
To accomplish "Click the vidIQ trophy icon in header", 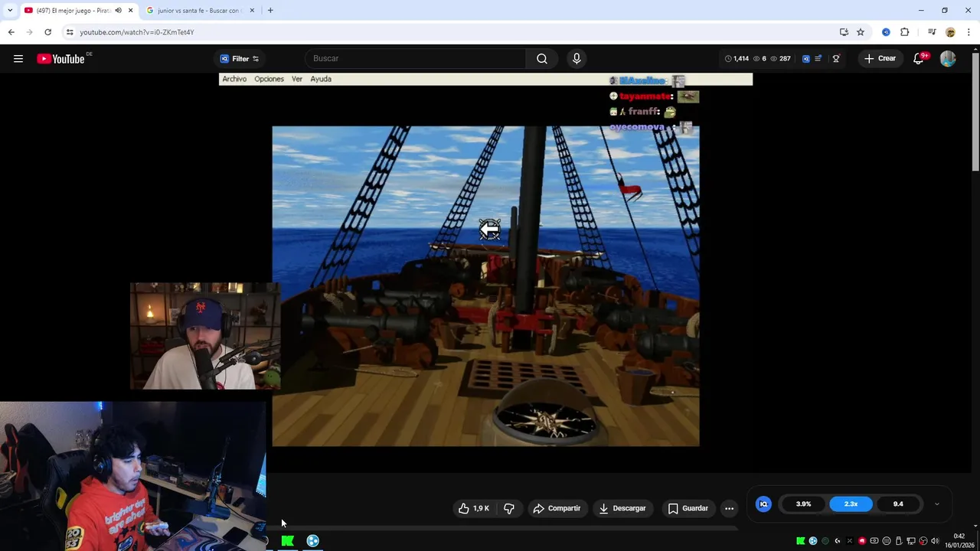I will tap(836, 58).
